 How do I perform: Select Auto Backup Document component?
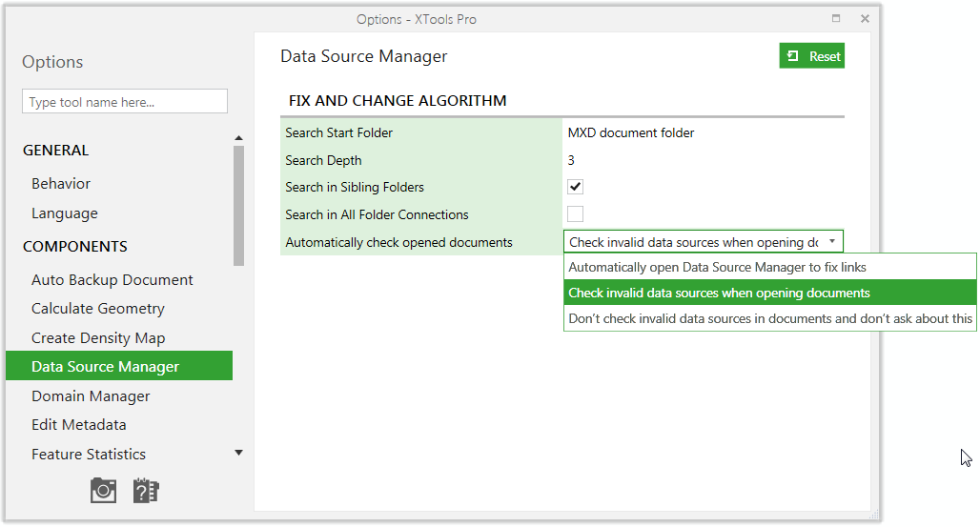[112, 279]
